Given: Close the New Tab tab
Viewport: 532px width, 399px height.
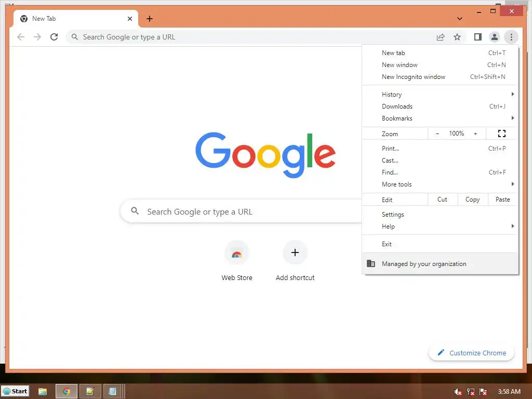Looking at the screenshot, I should coord(129,19).
